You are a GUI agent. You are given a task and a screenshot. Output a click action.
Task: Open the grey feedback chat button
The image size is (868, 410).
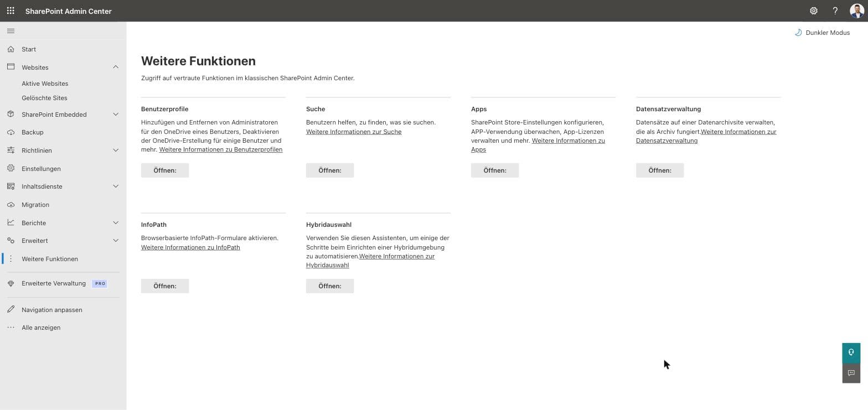(851, 373)
